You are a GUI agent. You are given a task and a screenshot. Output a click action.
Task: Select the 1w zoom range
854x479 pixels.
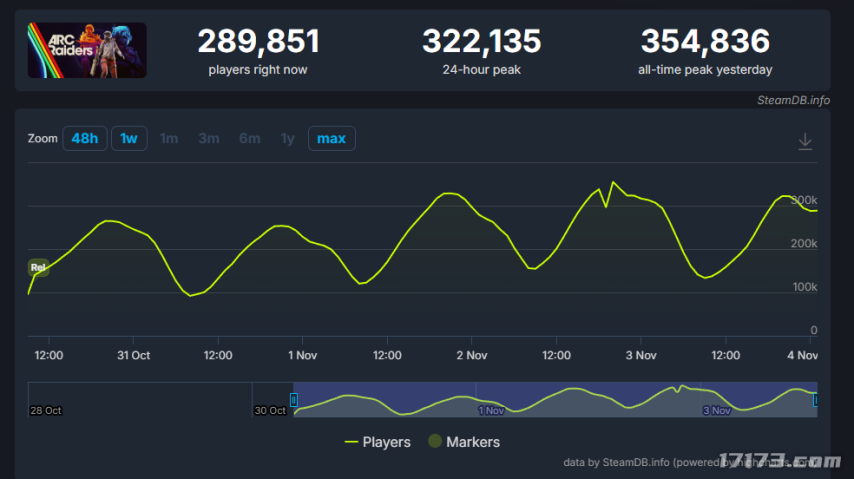[128, 138]
